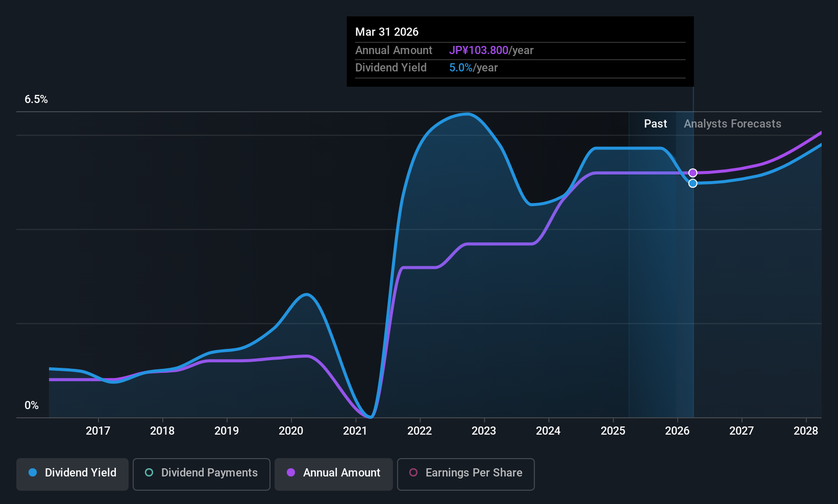Click the teal Dividend Payments legend circle
The height and width of the screenshot is (504, 838).
point(149,472)
